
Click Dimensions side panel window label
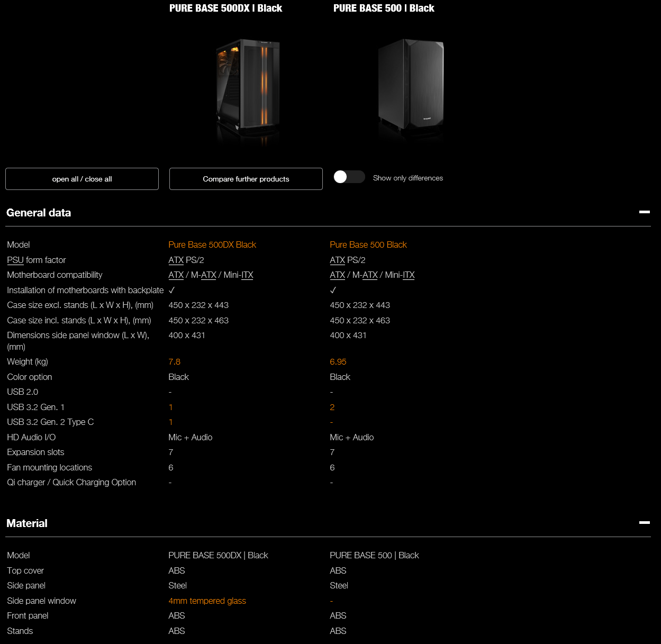[78, 341]
